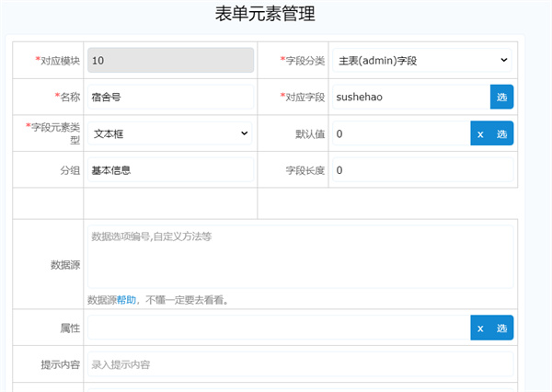Image resolution: width=552 pixels, height=392 pixels.
Task: Click the 分组 label
Action: (x=70, y=170)
